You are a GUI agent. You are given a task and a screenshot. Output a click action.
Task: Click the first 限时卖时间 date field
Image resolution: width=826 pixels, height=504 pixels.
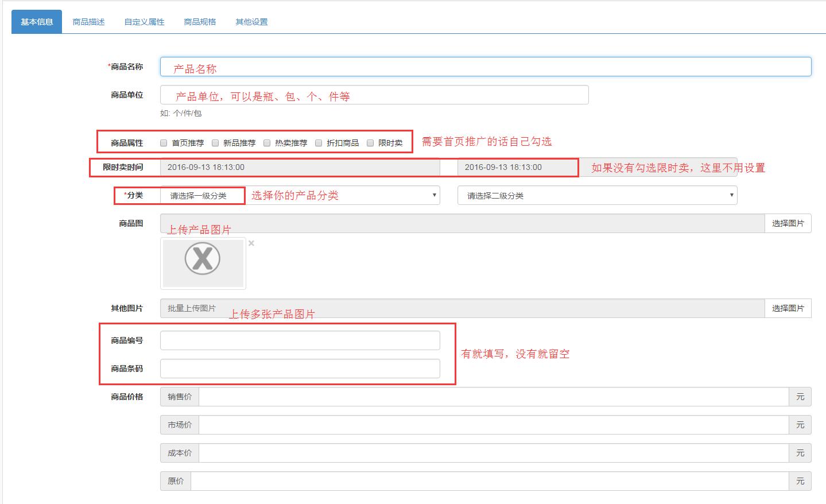coord(298,167)
